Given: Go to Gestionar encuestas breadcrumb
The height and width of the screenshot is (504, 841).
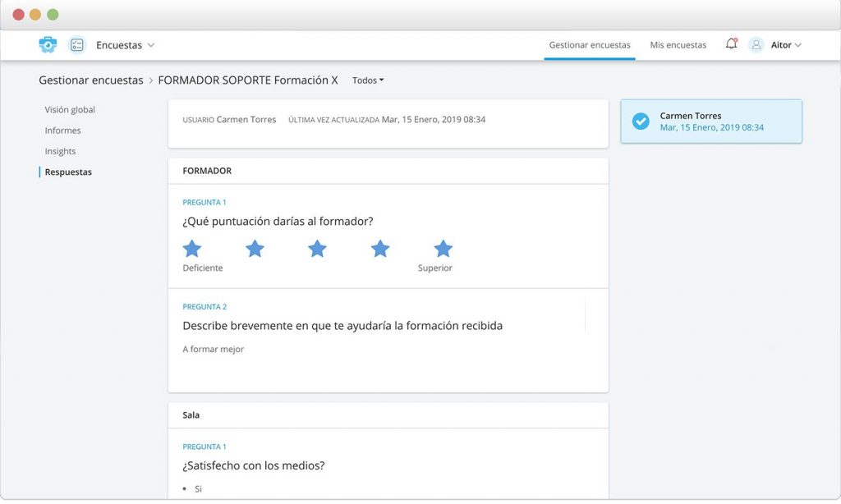Looking at the screenshot, I should [90, 80].
